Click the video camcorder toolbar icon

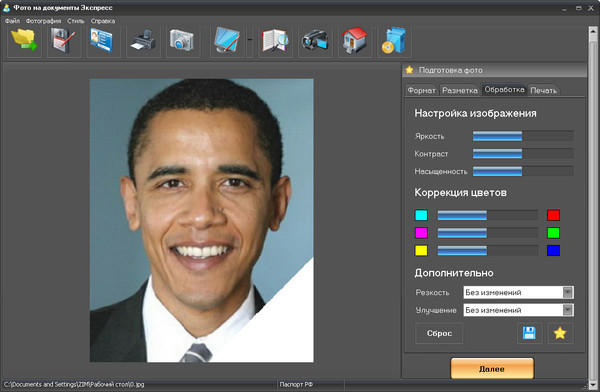coord(315,41)
